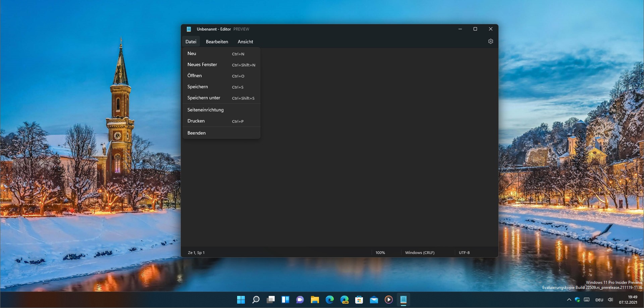Open the zoom level selector showing 100%
The height and width of the screenshot is (308, 644).
pos(380,252)
